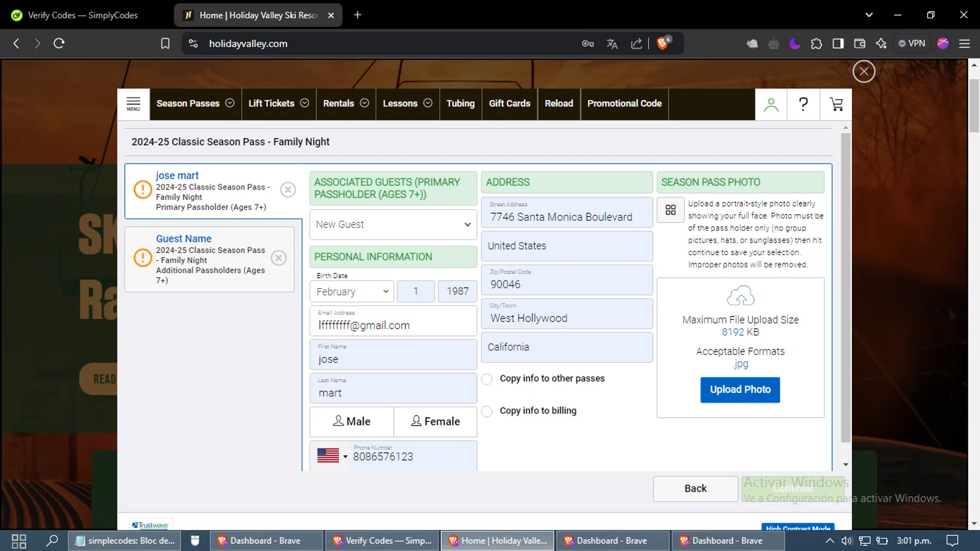Select the Guest Name passholder card
This screenshot has height=551, width=980.
(209, 259)
